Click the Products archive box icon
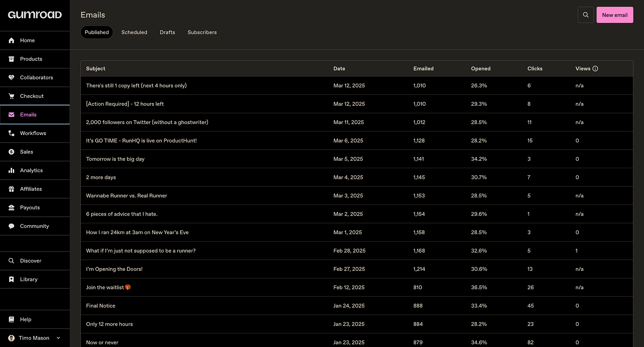Viewport: 644px width, 347px height. (11, 59)
